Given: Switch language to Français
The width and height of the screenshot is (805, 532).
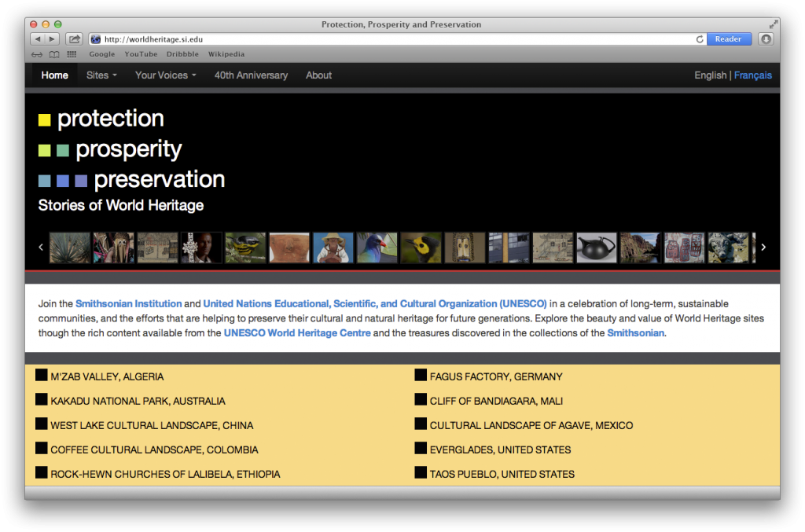Looking at the screenshot, I should coord(752,75).
